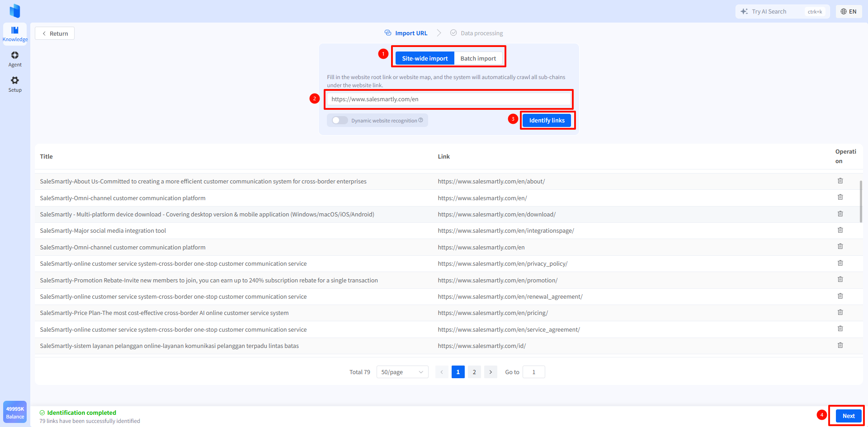This screenshot has height=427, width=868.
Task: Click the salesmartly.com/id/ link text
Action: pyautogui.click(x=482, y=346)
